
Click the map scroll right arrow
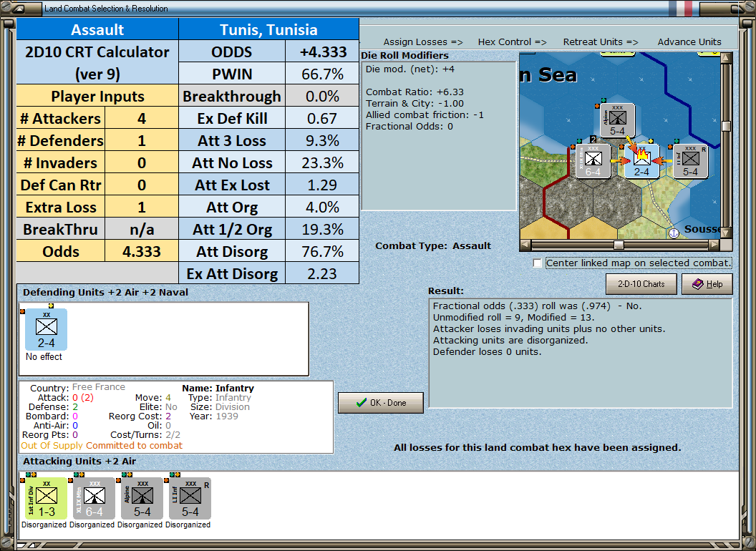coord(714,245)
